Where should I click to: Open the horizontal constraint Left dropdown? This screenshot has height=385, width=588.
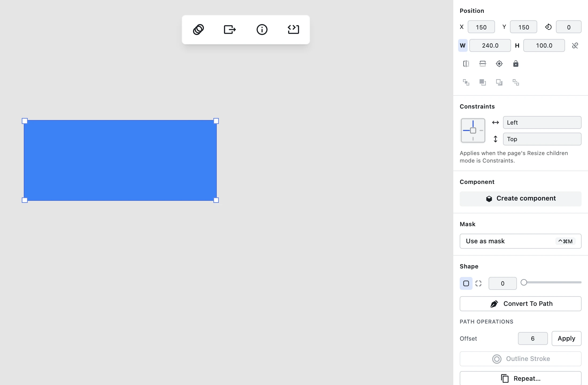pos(542,122)
